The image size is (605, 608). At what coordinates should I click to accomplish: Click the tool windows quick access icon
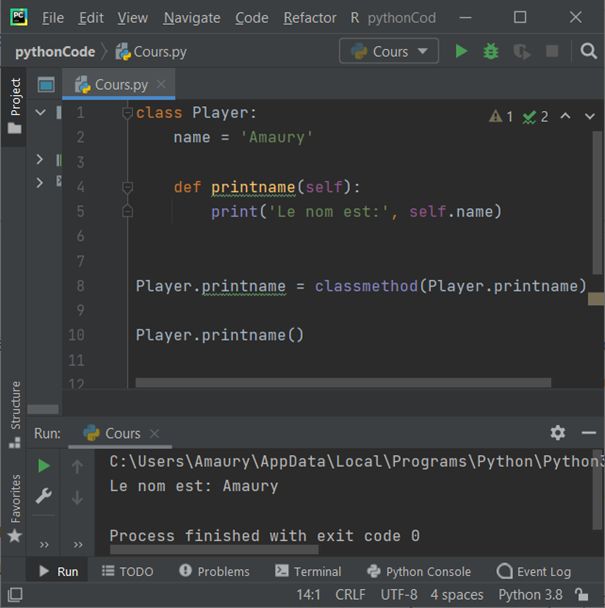(x=15, y=594)
